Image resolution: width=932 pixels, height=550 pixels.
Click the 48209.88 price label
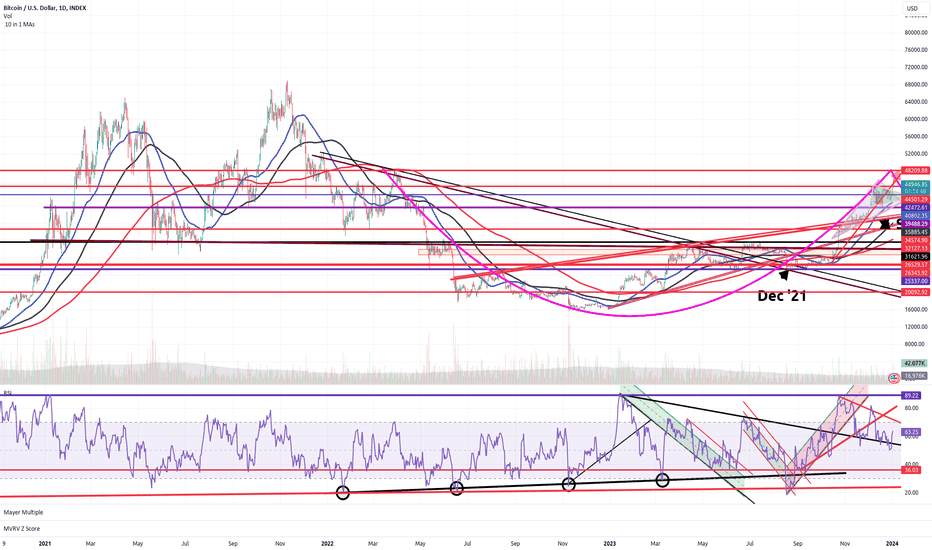click(915, 171)
